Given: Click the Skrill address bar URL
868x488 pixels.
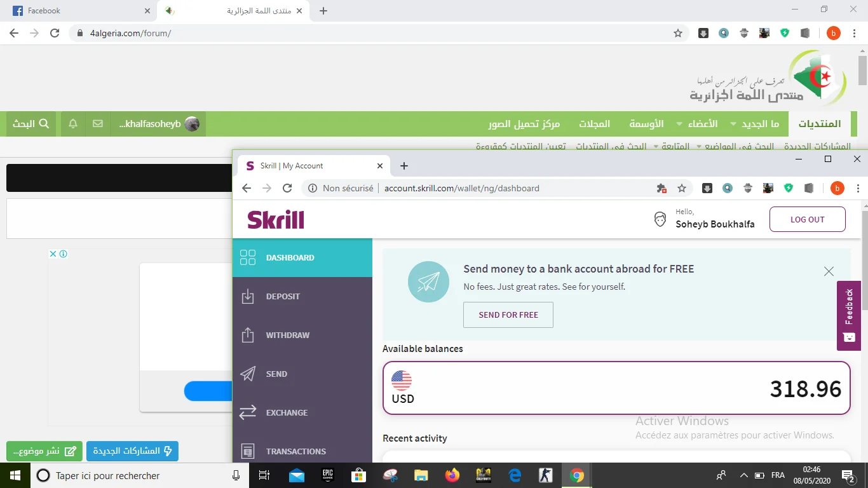Looking at the screenshot, I should coord(462,188).
